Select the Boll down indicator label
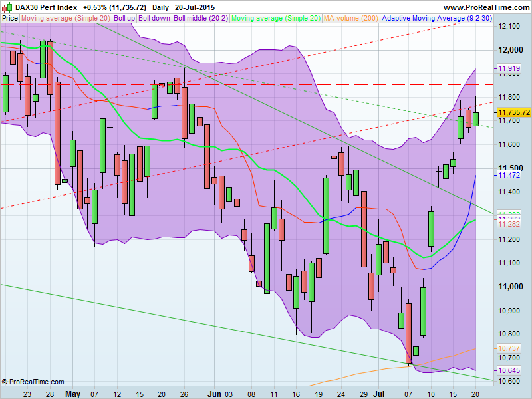 [x=154, y=19]
